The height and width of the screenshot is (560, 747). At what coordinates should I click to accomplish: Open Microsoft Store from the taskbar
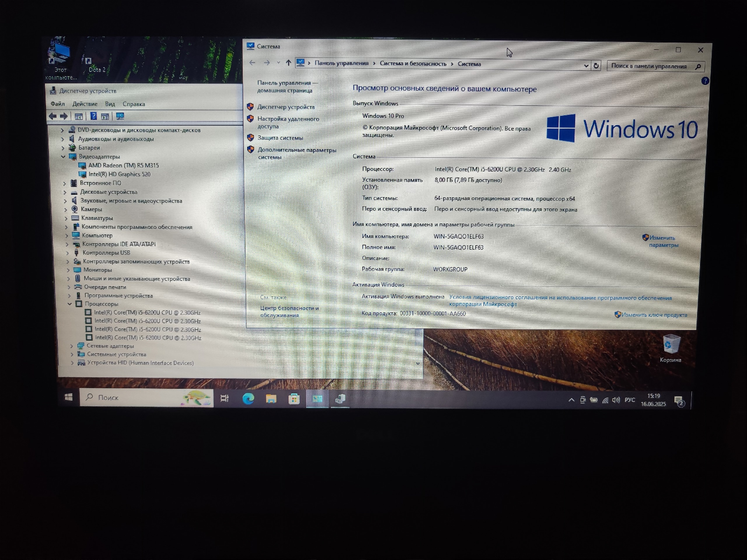click(x=294, y=399)
